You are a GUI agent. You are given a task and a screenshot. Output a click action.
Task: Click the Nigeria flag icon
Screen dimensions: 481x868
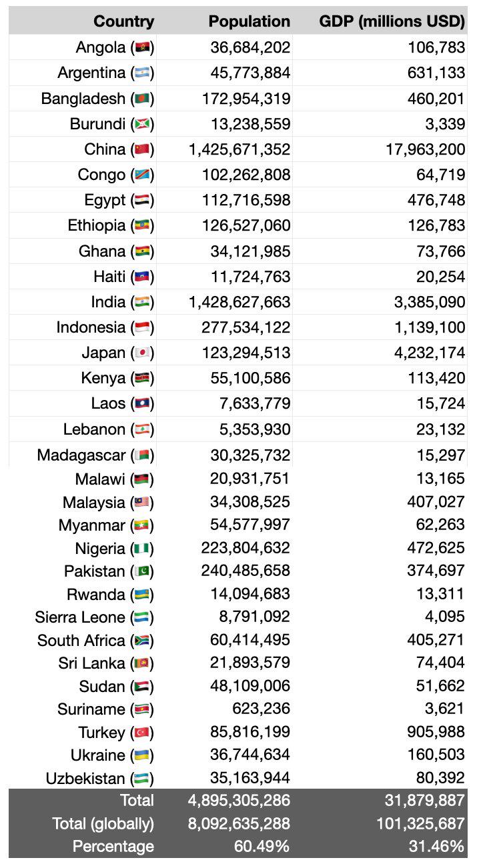pos(142,549)
